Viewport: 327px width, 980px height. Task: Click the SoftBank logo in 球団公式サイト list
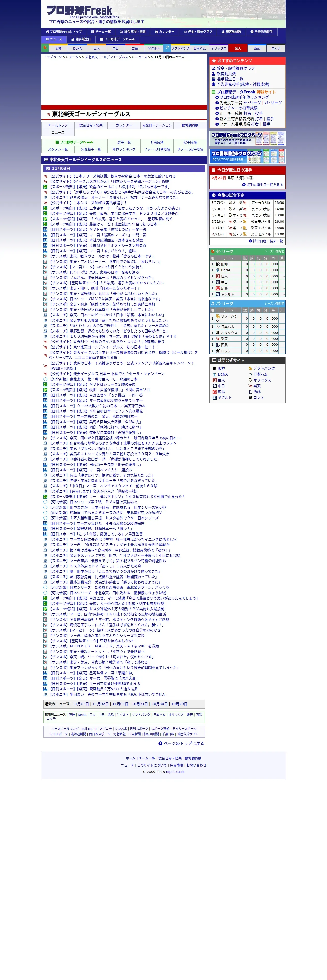[250, 369]
